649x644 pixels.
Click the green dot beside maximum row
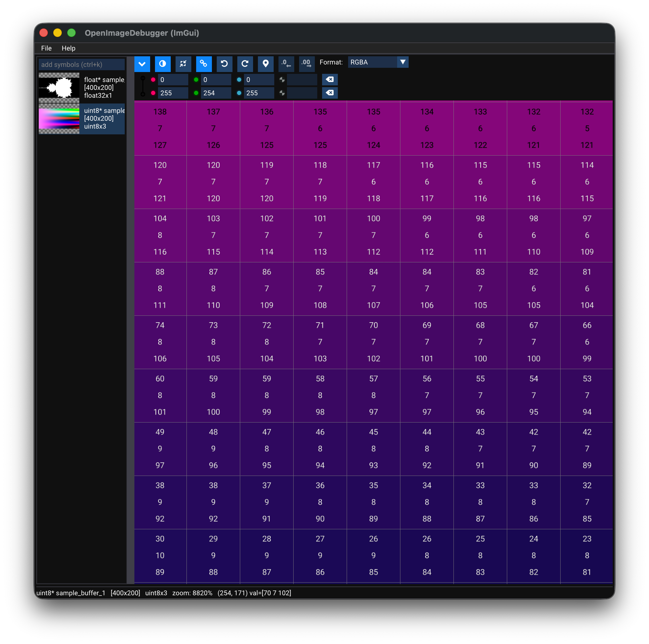pos(196,93)
